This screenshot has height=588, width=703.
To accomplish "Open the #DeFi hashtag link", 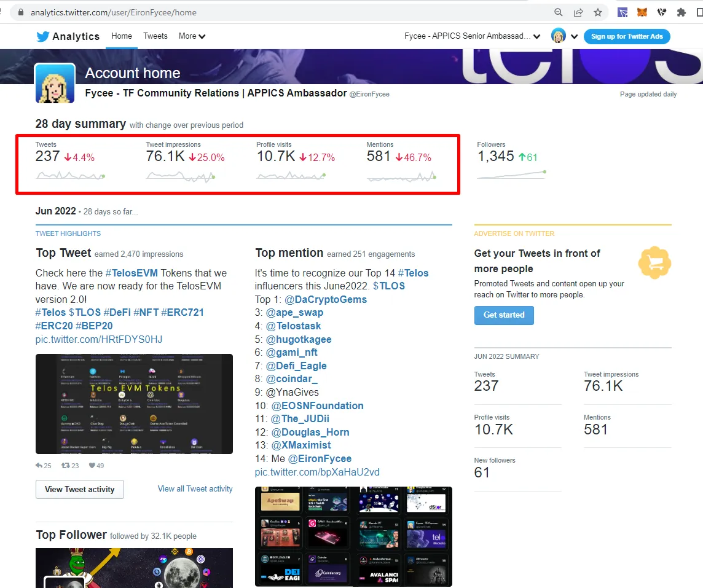I will pos(117,312).
